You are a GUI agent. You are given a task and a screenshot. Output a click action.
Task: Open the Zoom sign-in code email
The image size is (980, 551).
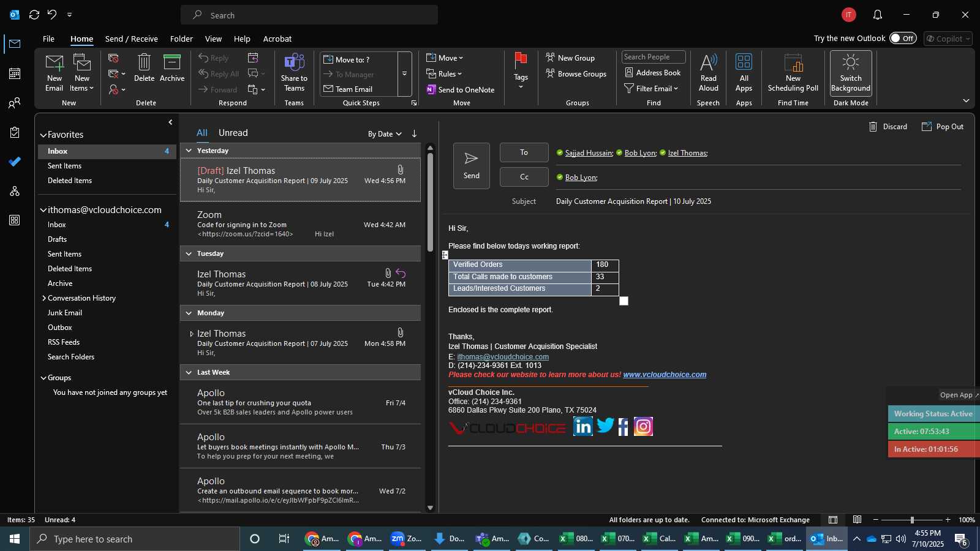click(x=300, y=224)
